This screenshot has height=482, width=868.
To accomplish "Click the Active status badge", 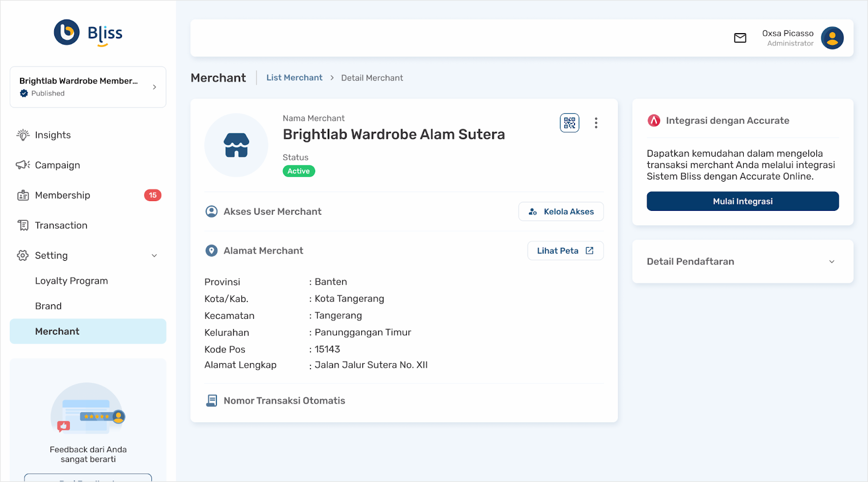I will pyautogui.click(x=299, y=171).
